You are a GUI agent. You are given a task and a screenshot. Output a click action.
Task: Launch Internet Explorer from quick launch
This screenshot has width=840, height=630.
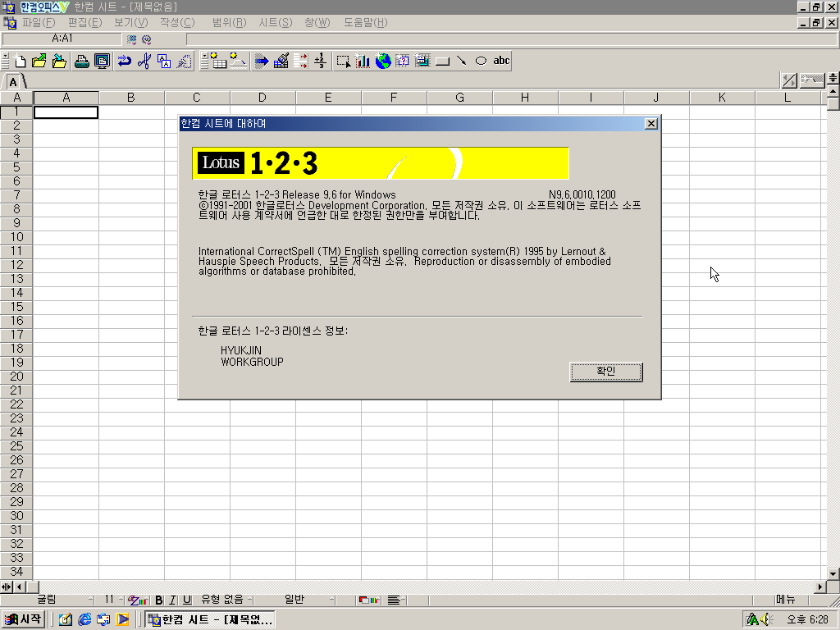coord(84,619)
